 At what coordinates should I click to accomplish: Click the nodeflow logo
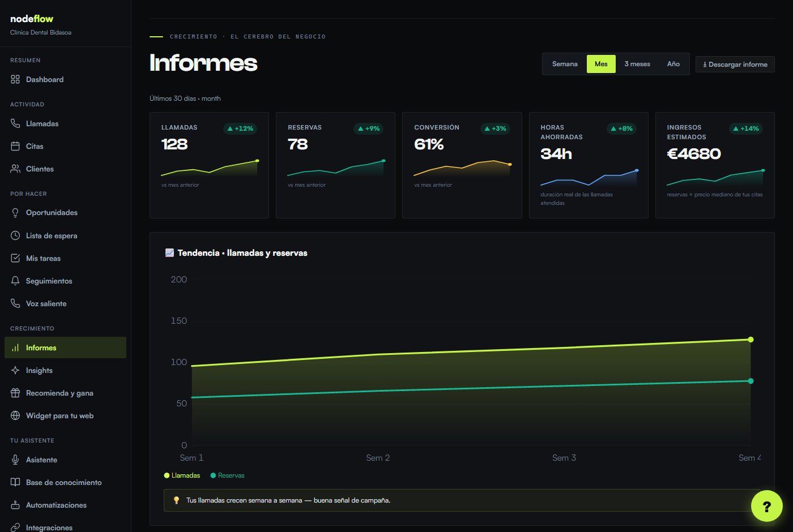tap(32, 19)
